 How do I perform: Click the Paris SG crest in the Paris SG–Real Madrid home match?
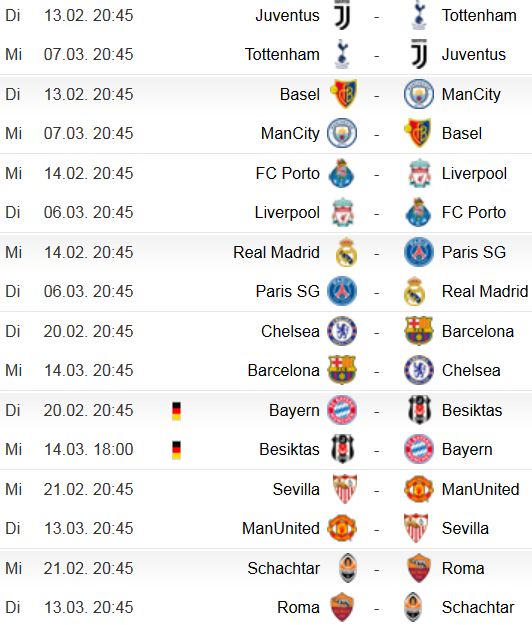[342, 291]
